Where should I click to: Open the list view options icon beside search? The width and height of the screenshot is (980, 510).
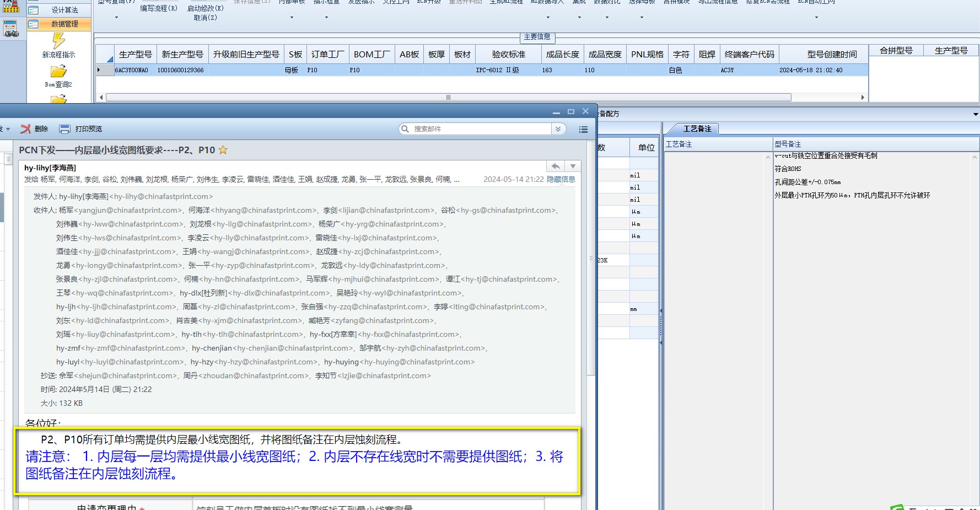[x=583, y=129]
